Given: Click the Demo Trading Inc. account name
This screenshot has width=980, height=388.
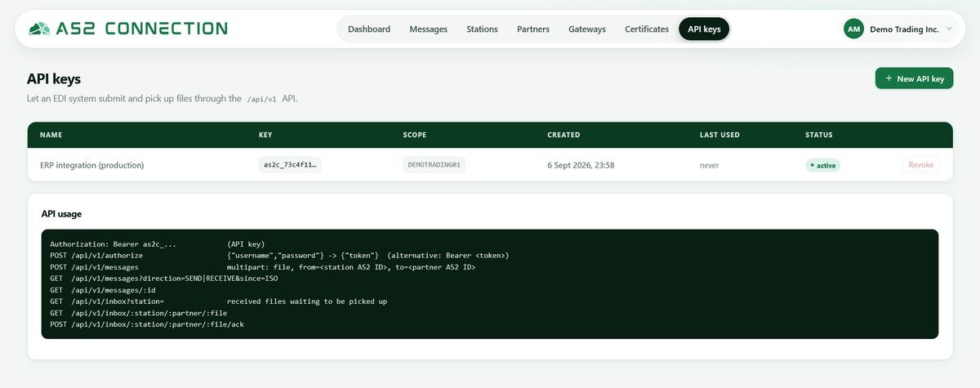Looking at the screenshot, I should tap(903, 29).
